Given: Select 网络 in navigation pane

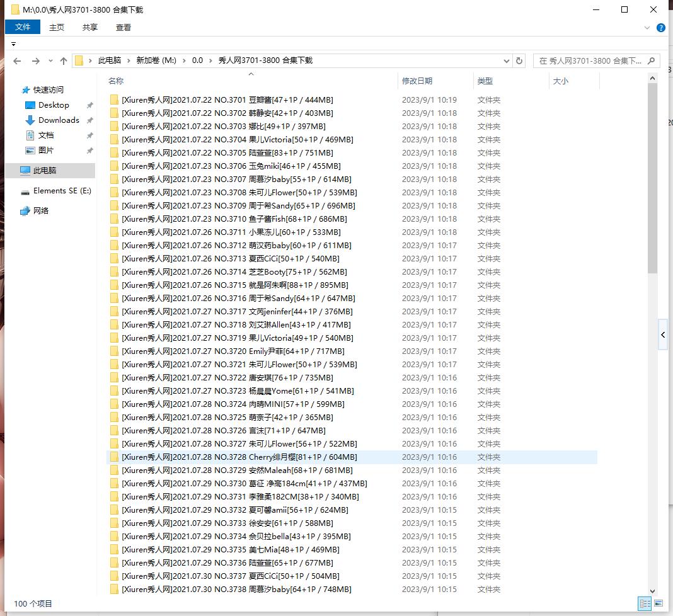Looking at the screenshot, I should (41, 210).
